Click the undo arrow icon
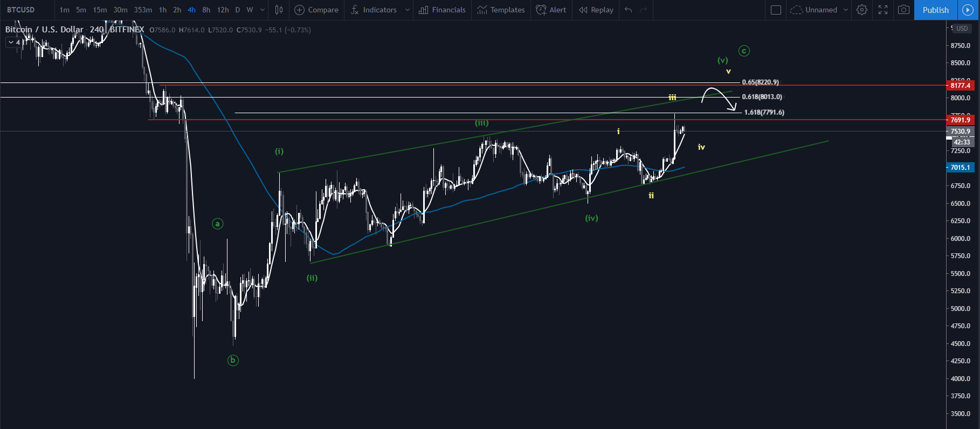This screenshot has width=980, height=429. 629,10
